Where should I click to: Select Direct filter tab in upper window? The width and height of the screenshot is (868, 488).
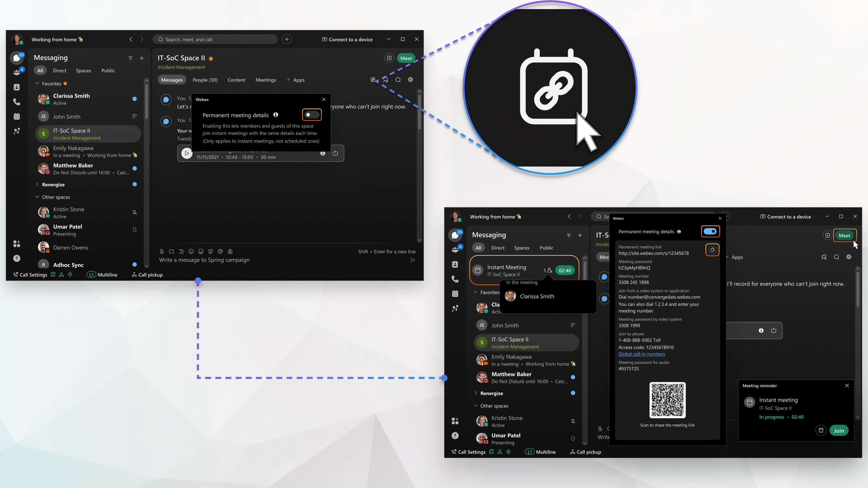[59, 70]
